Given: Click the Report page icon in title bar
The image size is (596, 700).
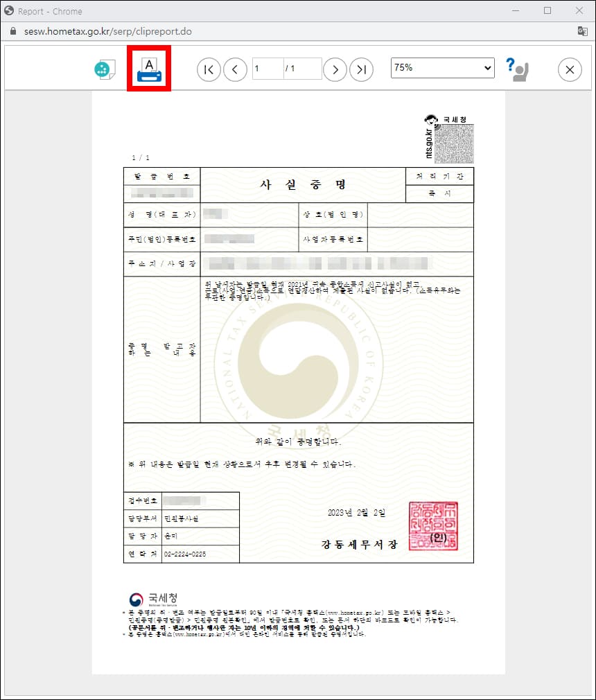Looking at the screenshot, I should tap(10, 10).
